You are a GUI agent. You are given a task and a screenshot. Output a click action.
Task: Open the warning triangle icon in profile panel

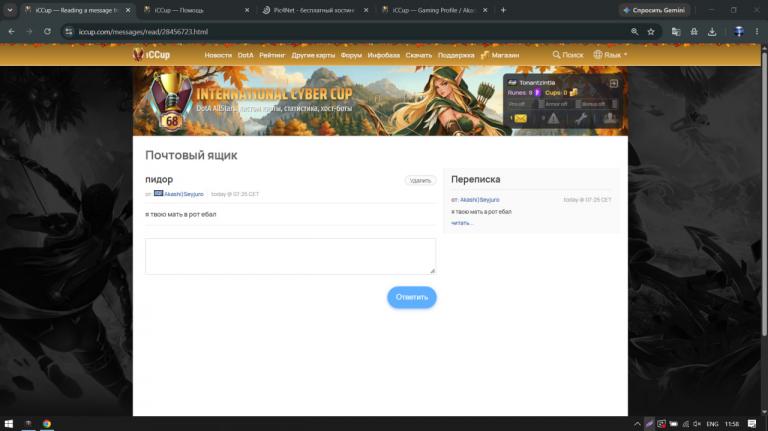coord(553,119)
